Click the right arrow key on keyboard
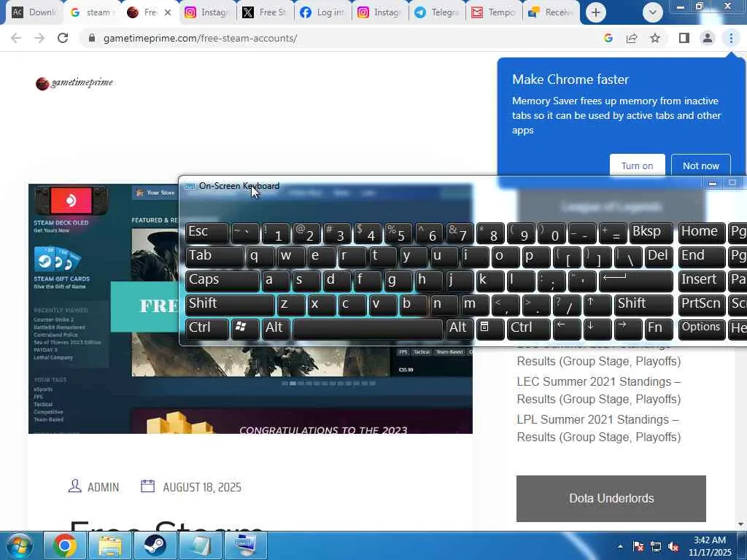Screen dimensions: 747x560 point(628,329)
